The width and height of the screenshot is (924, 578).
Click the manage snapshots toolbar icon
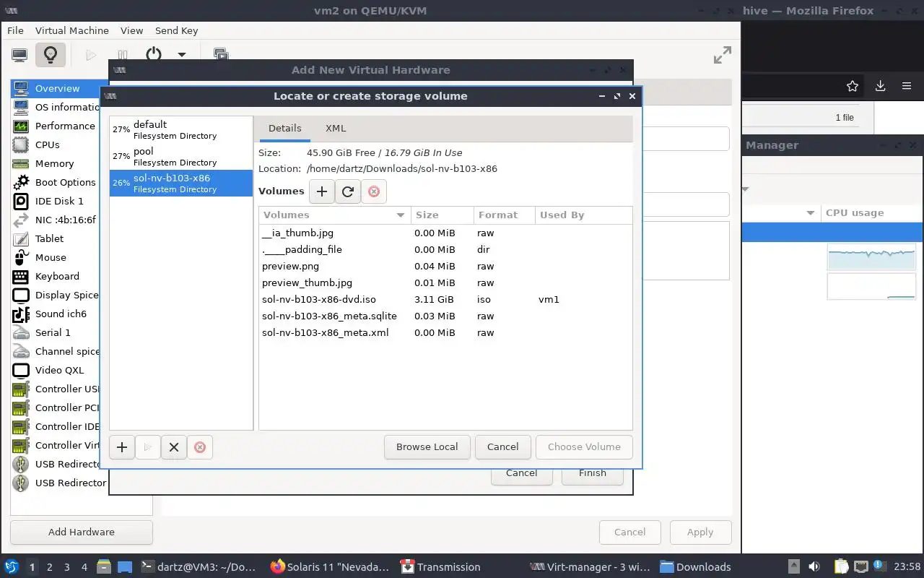click(x=221, y=54)
